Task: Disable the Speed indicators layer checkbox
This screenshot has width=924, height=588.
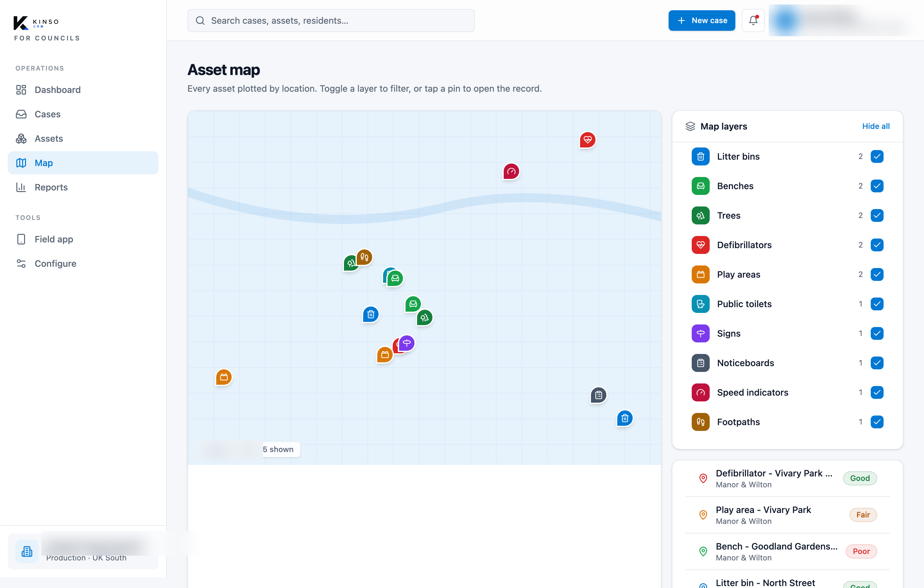Action: click(x=877, y=393)
